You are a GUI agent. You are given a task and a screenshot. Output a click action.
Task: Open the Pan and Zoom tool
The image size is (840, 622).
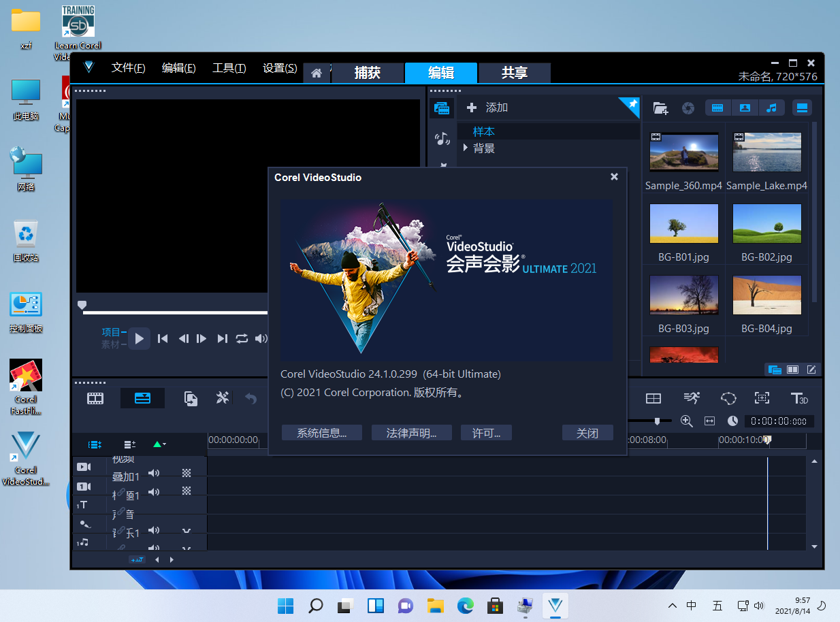[x=762, y=398]
